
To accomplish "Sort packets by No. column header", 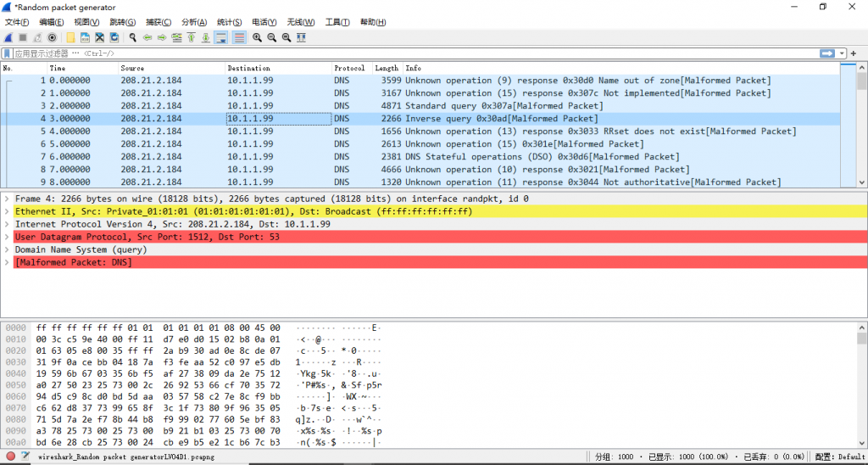I will [24, 68].
